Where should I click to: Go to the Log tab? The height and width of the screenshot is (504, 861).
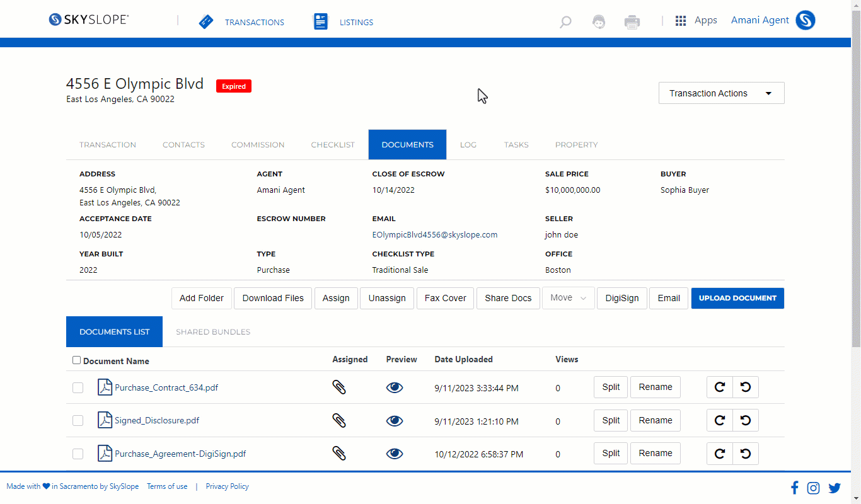point(468,145)
